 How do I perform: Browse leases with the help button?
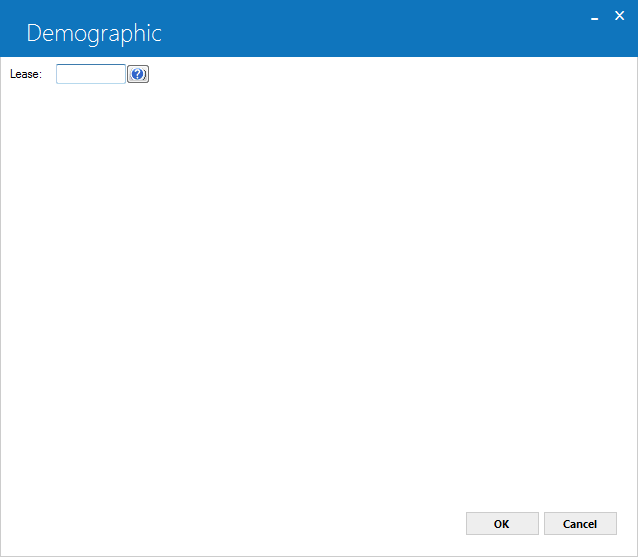138,74
